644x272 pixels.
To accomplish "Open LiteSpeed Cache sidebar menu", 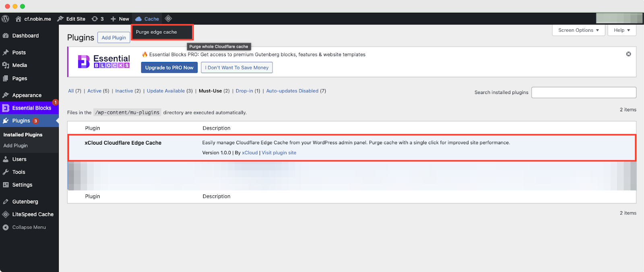I will click(x=33, y=215).
